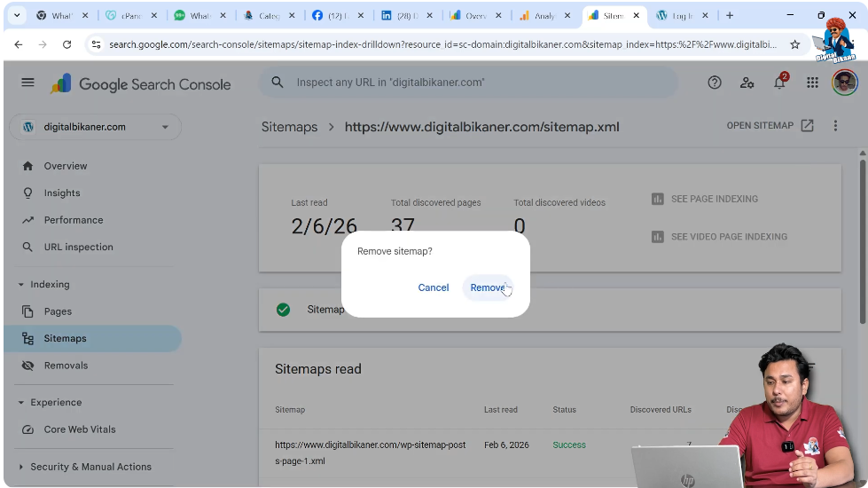Viewport: 868px width, 488px height.
Task: Go back with browser back arrow
Action: 19,44
